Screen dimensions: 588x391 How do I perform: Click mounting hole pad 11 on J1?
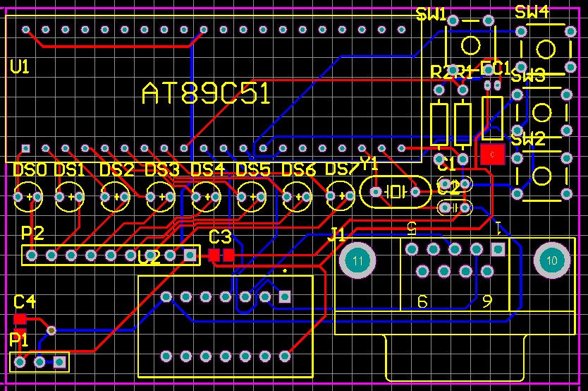coord(357,260)
